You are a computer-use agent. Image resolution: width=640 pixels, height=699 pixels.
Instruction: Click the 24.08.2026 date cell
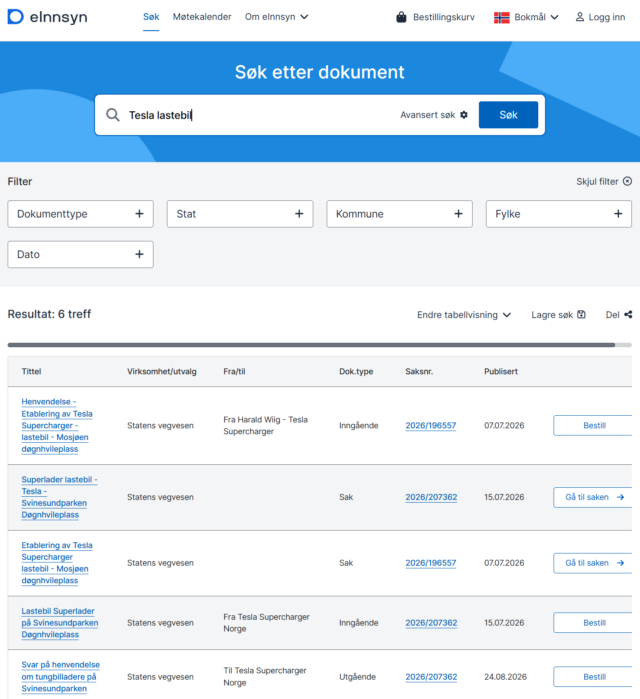[x=505, y=677]
